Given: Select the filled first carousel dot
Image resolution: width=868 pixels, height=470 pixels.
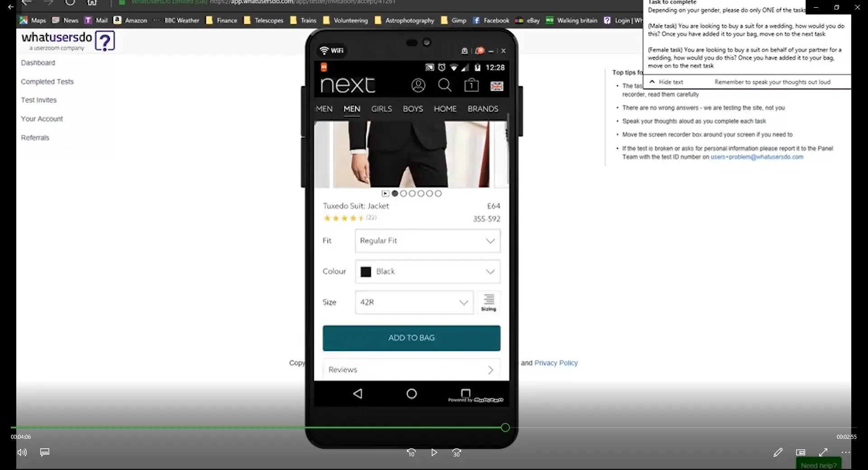Looking at the screenshot, I should click(395, 193).
